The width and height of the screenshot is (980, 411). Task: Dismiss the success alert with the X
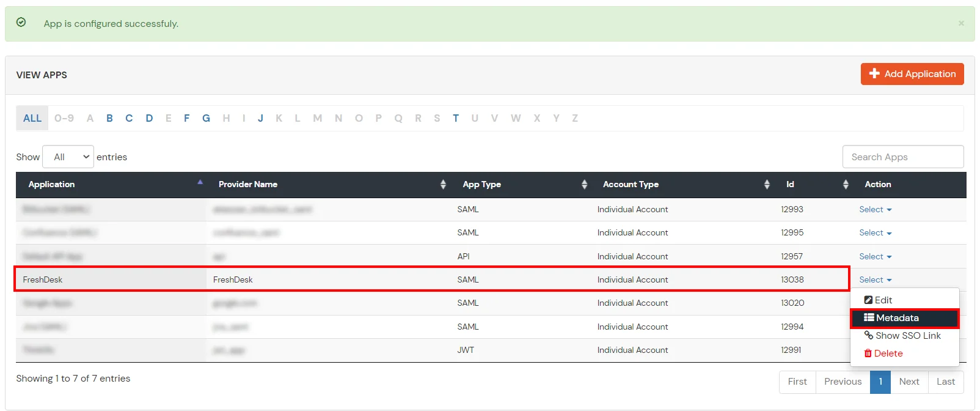(961, 23)
